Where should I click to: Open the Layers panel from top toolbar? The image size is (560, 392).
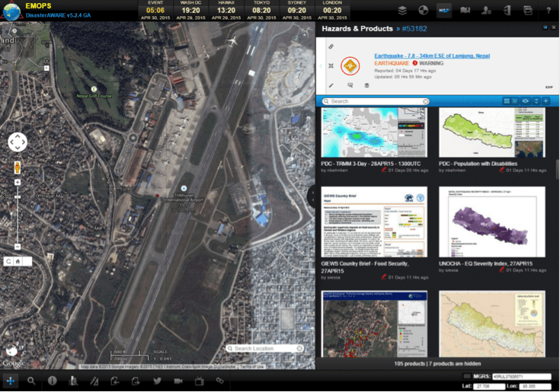(x=403, y=10)
